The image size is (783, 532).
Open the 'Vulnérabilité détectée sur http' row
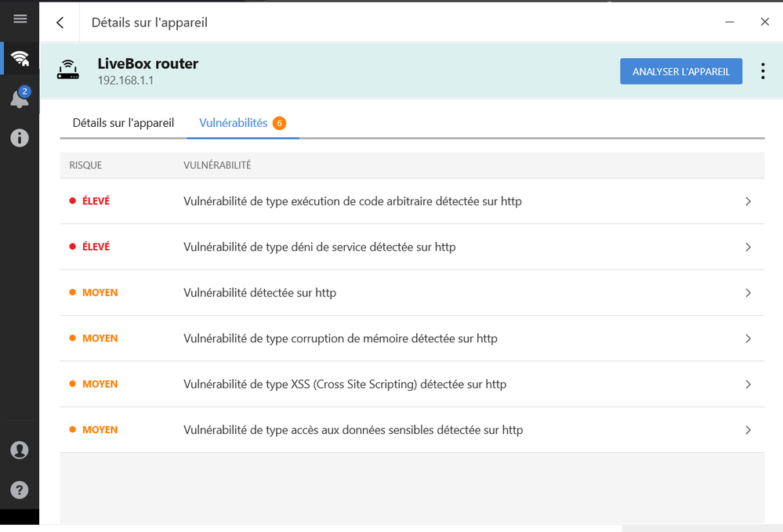pyautogui.click(x=259, y=293)
